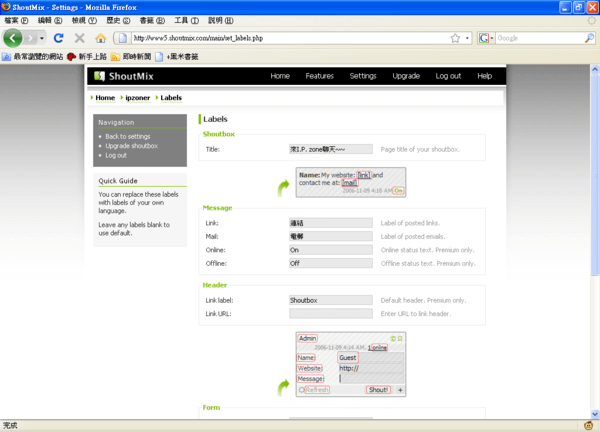Click the 新手上路 bookmark
Image resolution: width=600 pixels, height=432 pixels.
[x=87, y=57]
